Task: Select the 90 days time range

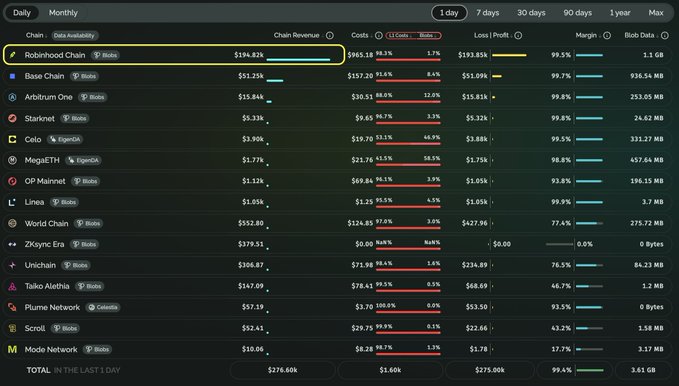Action: [578, 13]
